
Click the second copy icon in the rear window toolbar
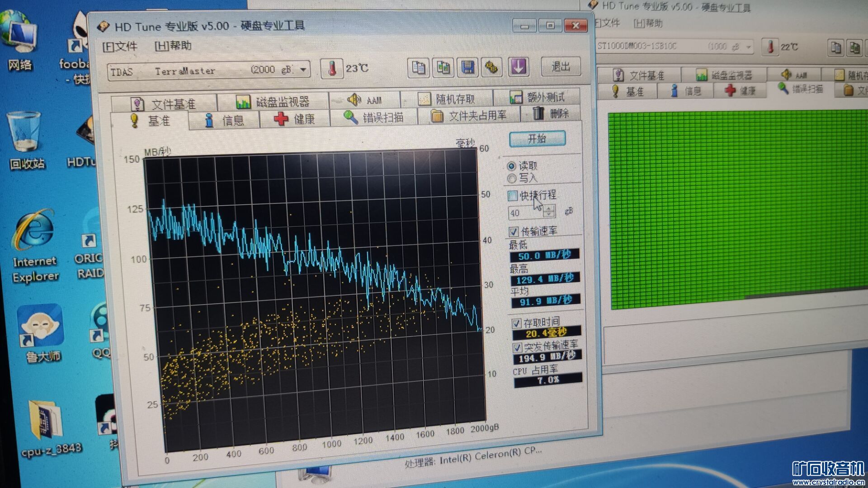pos(854,47)
